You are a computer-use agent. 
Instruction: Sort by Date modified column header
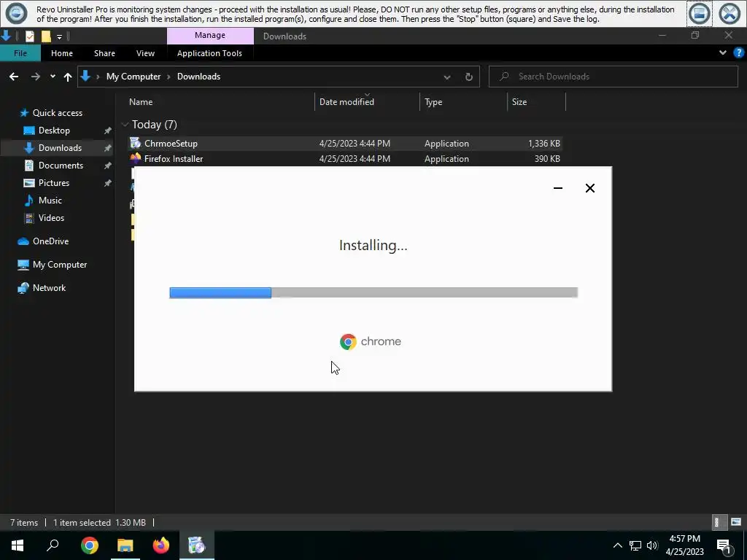click(x=347, y=102)
